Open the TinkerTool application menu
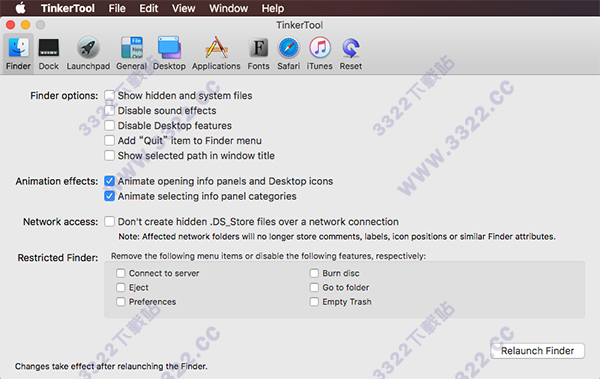 68,8
